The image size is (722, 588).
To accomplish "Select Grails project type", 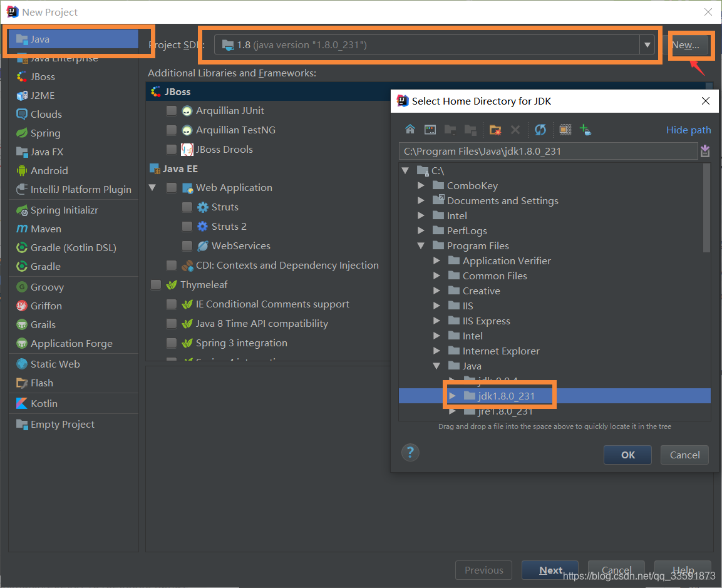I will (x=74, y=324).
